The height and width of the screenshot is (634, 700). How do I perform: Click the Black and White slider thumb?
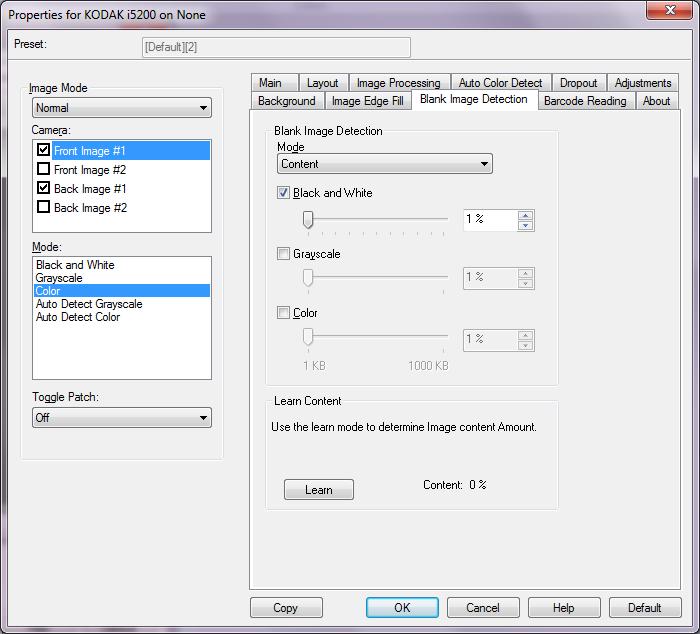308,220
